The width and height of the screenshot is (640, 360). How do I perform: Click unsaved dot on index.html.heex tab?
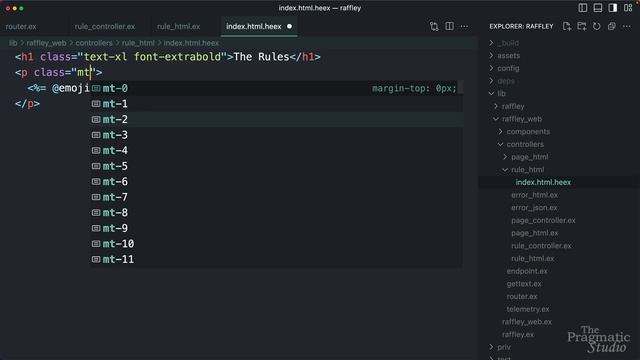(289, 27)
